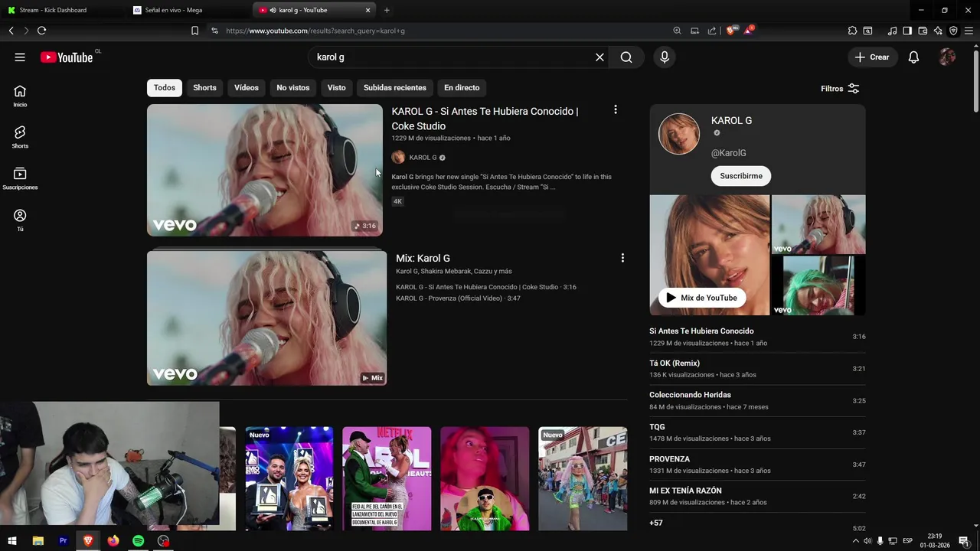Image resolution: width=980 pixels, height=551 pixels.
Task: Select the Visto filter chip
Action: [x=337, y=88]
